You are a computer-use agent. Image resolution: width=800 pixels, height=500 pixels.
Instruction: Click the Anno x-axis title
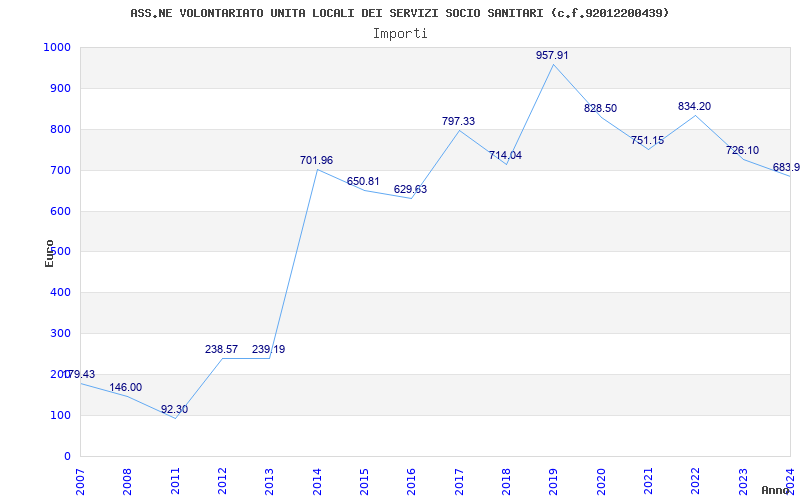[x=775, y=490]
